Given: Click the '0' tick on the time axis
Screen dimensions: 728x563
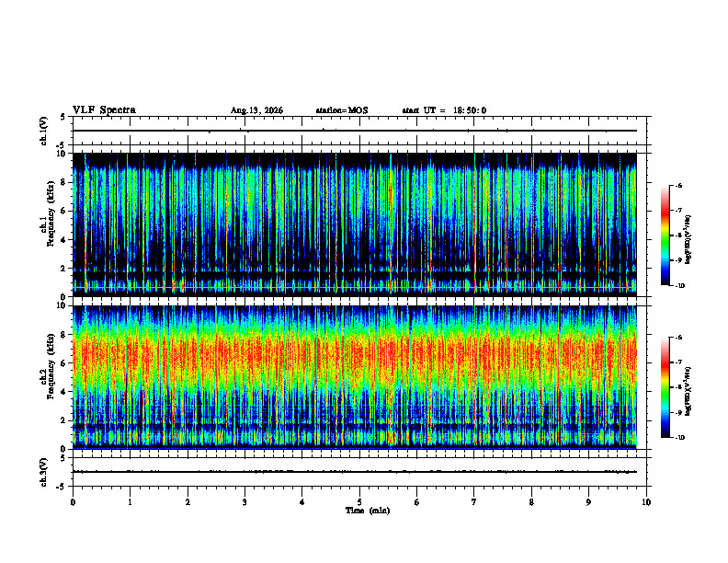Looking at the screenshot, I should [x=73, y=502].
